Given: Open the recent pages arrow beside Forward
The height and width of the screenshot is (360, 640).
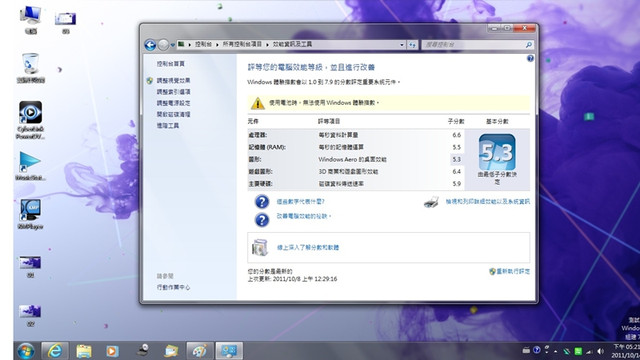Looking at the screenshot, I should click(x=173, y=45).
